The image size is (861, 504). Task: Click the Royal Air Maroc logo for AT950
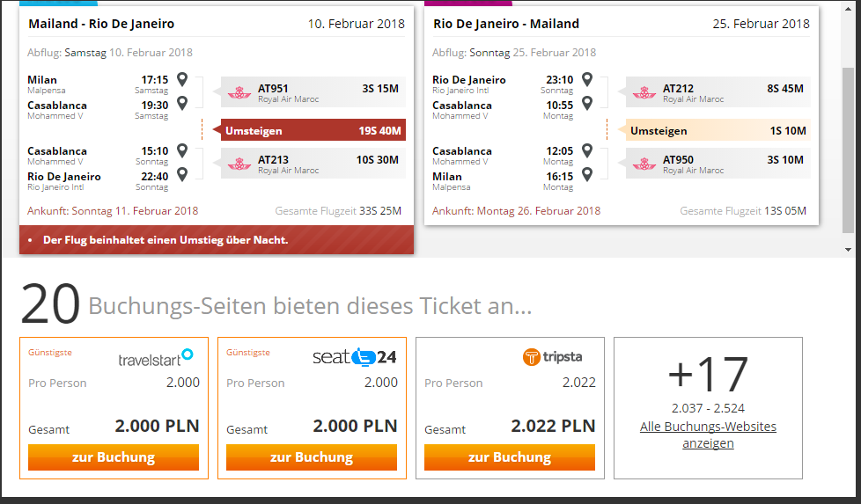644,164
